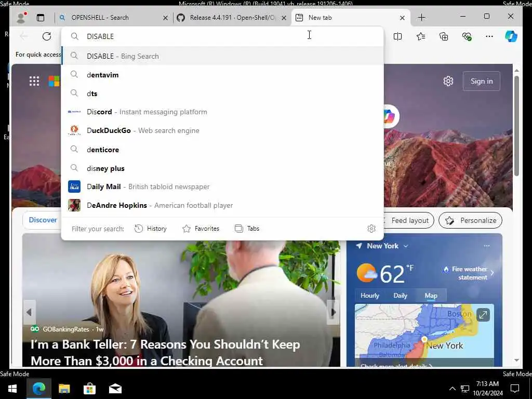Open notification center in taskbar
This screenshot has height=399, width=532.
515,389
